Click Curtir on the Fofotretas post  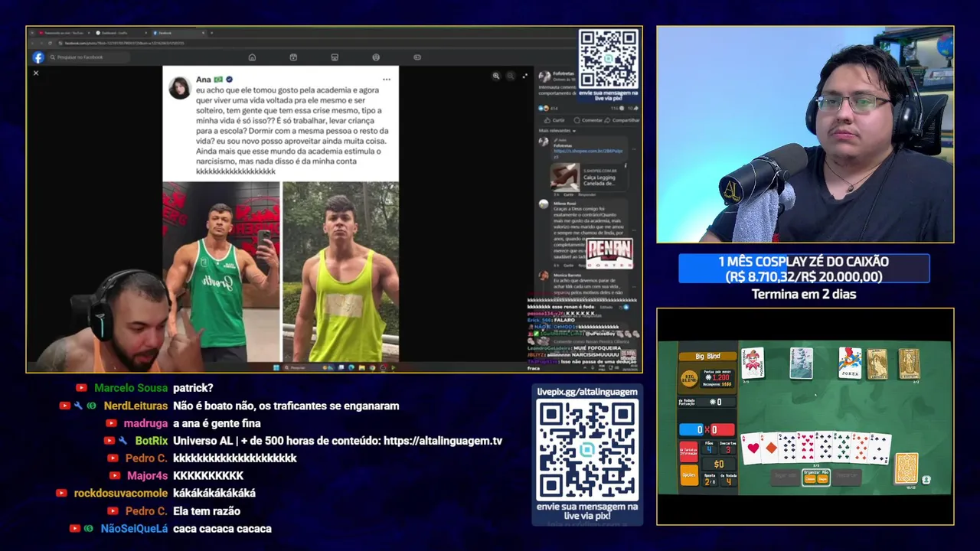(x=555, y=120)
